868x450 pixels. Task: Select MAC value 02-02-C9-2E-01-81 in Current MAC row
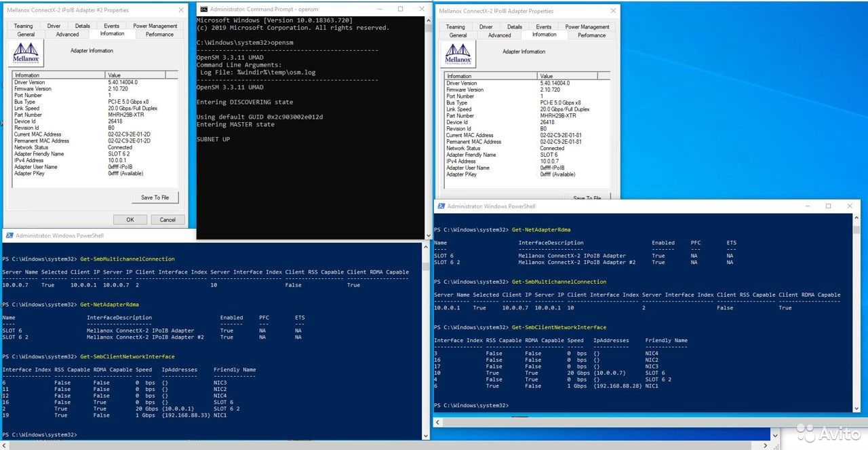(x=561, y=135)
